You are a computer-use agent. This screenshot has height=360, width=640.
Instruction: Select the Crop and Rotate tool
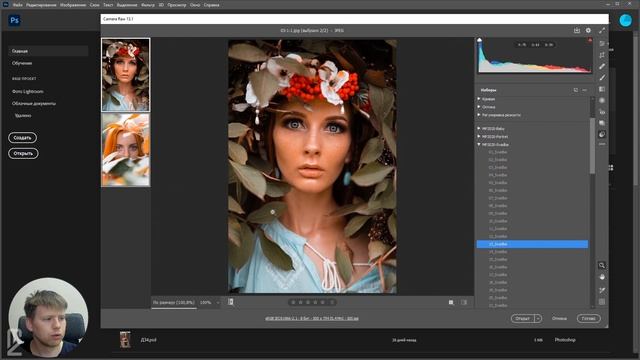click(602, 55)
